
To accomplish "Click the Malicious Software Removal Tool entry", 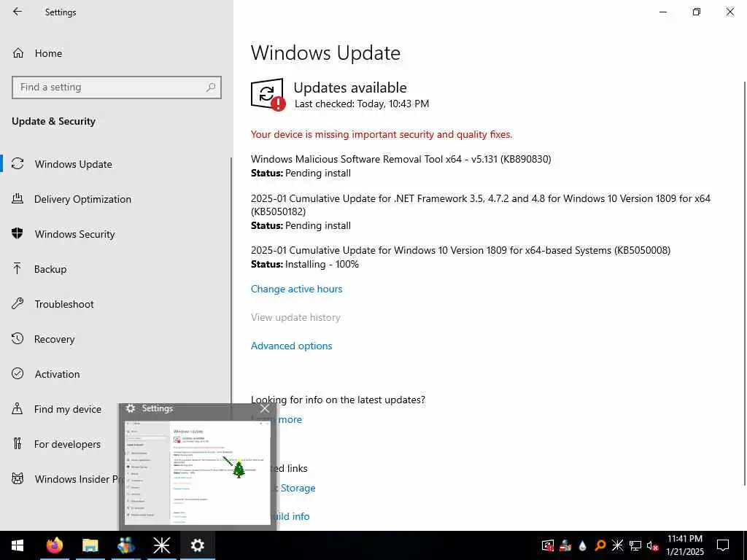I will [400, 166].
